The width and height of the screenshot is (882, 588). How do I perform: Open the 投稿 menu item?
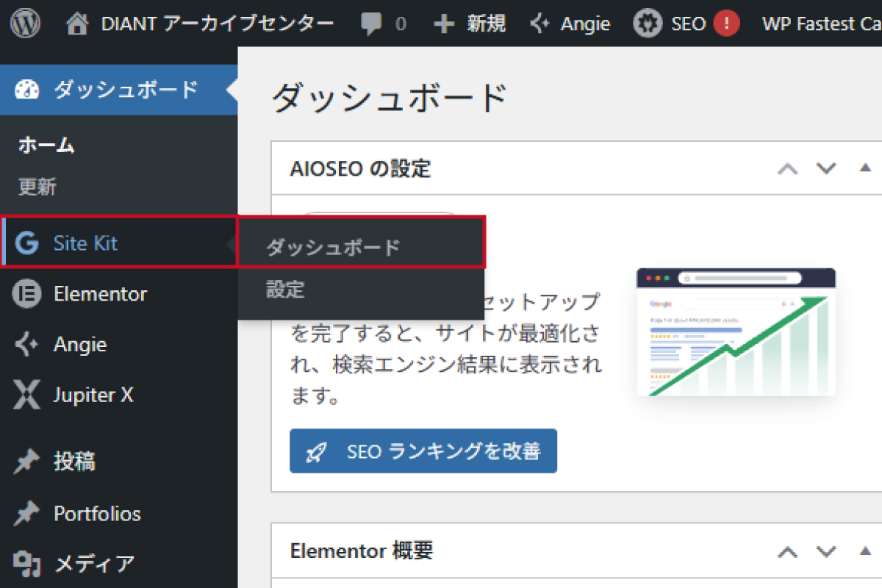74,462
